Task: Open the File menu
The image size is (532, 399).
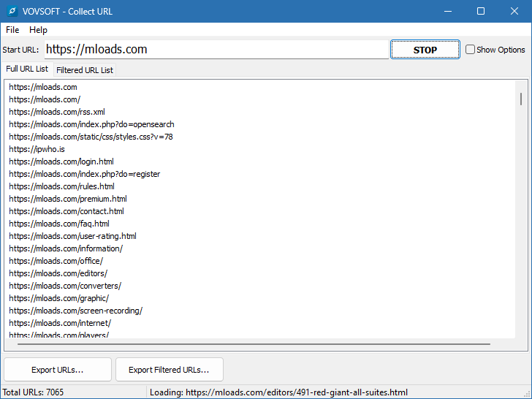Action: (12, 30)
